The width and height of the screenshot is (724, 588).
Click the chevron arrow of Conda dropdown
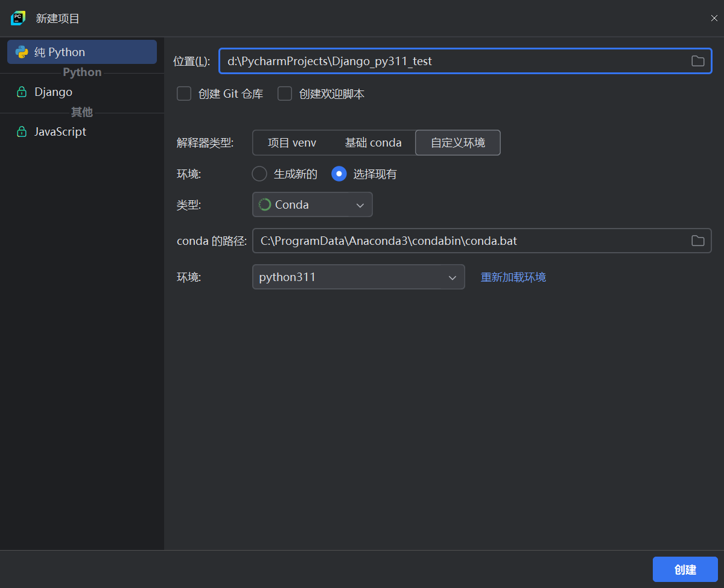coord(360,205)
